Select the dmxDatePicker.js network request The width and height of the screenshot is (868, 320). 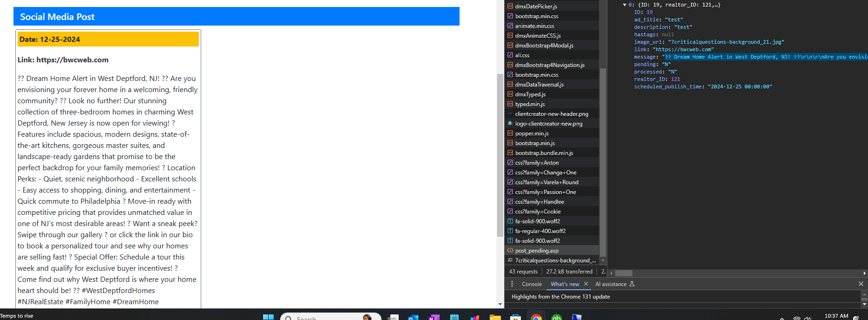pyautogui.click(x=536, y=7)
